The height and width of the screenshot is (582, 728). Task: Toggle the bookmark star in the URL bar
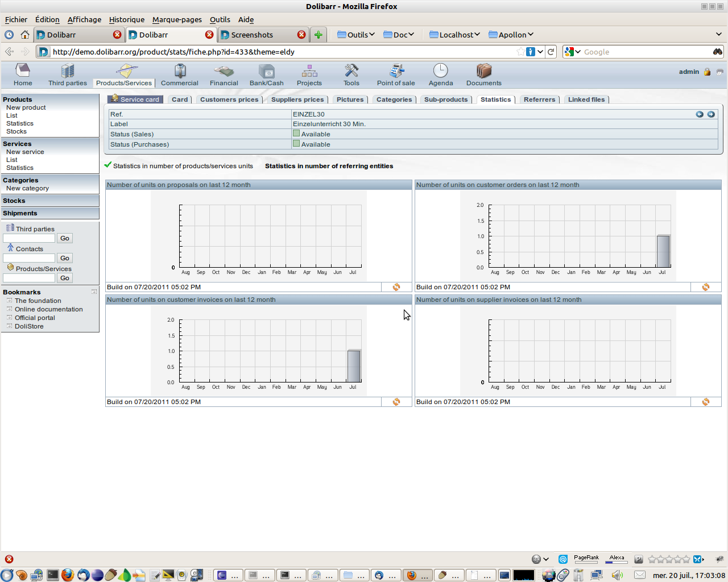(x=520, y=52)
